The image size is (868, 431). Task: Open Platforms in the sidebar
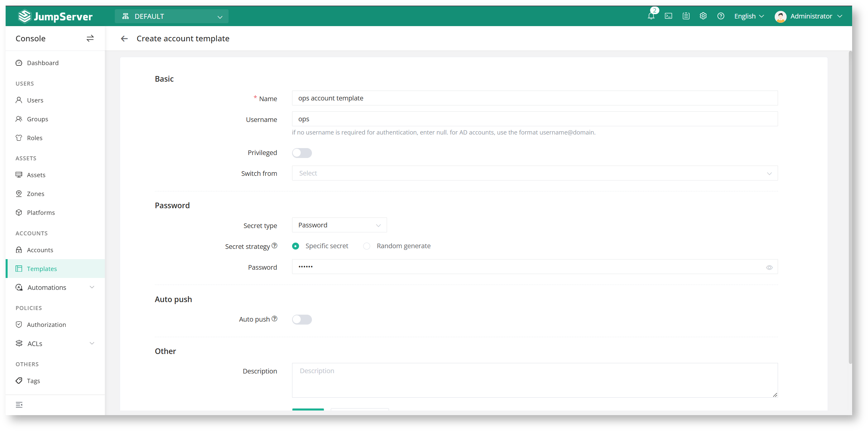(55, 213)
